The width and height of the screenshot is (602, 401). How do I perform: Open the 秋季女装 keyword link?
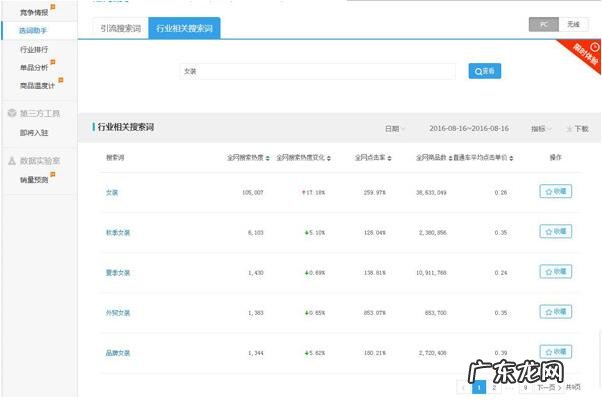[x=118, y=232]
